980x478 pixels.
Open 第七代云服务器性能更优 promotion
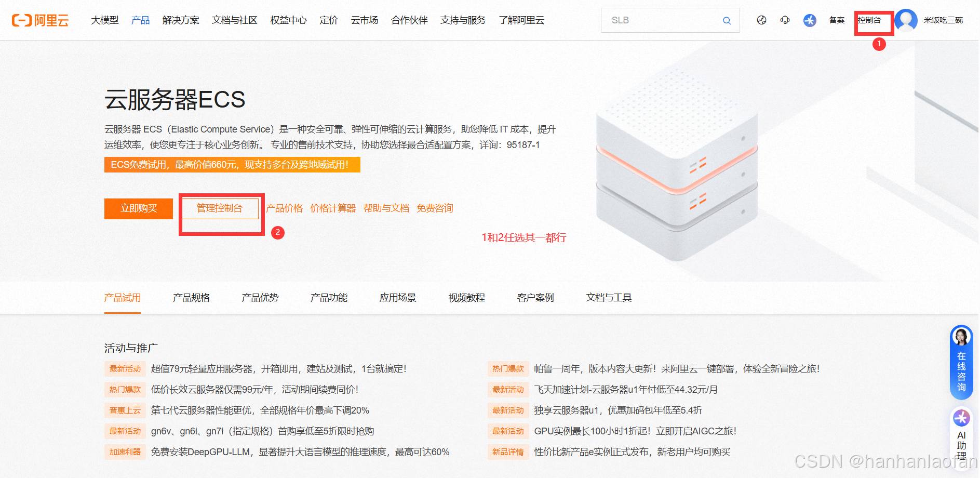pos(260,410)
